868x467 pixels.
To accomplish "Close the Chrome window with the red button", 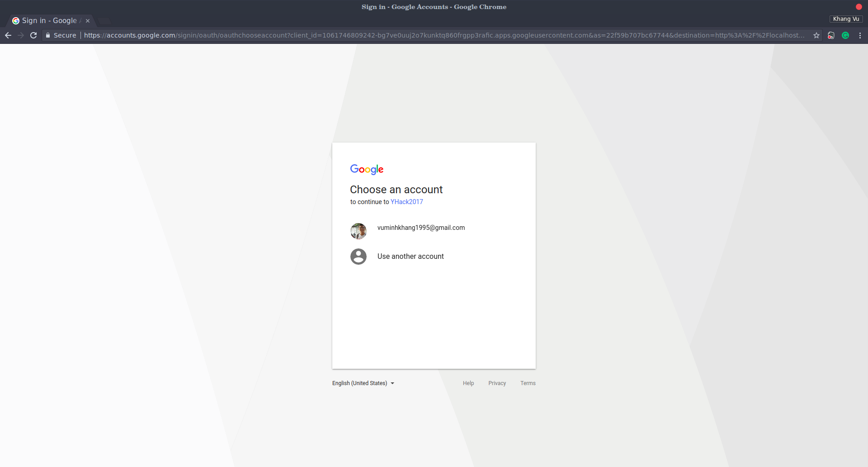I will [x=859, y=7].
